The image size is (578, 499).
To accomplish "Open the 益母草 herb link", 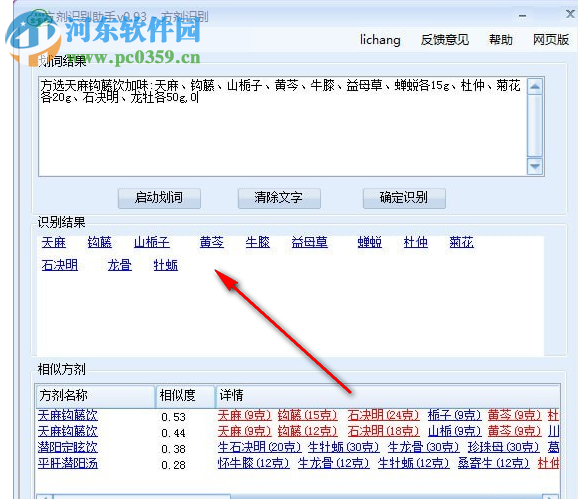I will pos(310,242).
